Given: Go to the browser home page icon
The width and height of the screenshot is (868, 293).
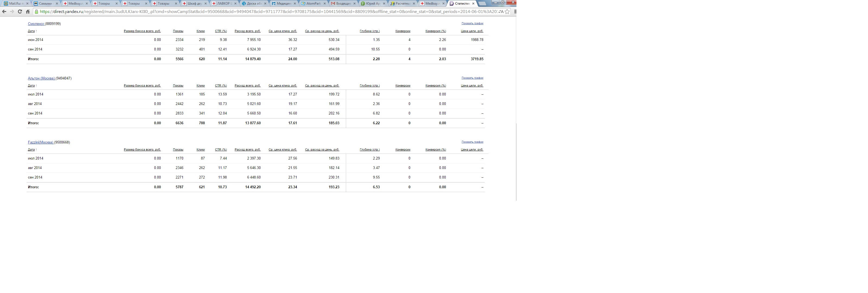Looking at the screenshot, I should coord(28,11).
